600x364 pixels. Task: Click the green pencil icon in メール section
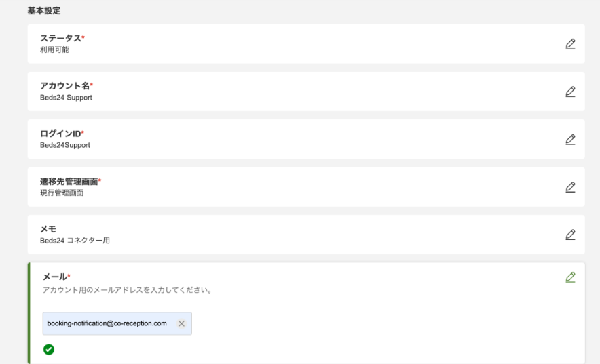(570, 277)
